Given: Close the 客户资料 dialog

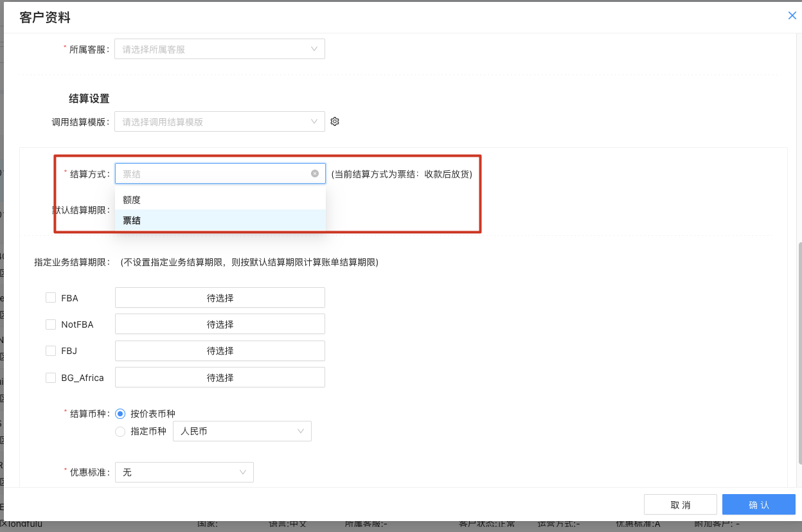Looking at the screenshot, I should [792, 15].
